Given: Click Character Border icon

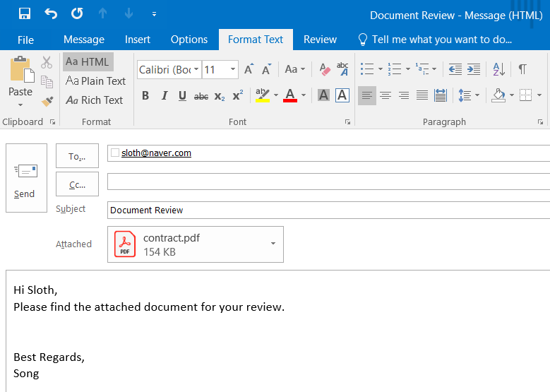Looking at the screenshot, I should pyautogui.click(x=342, y=95).
